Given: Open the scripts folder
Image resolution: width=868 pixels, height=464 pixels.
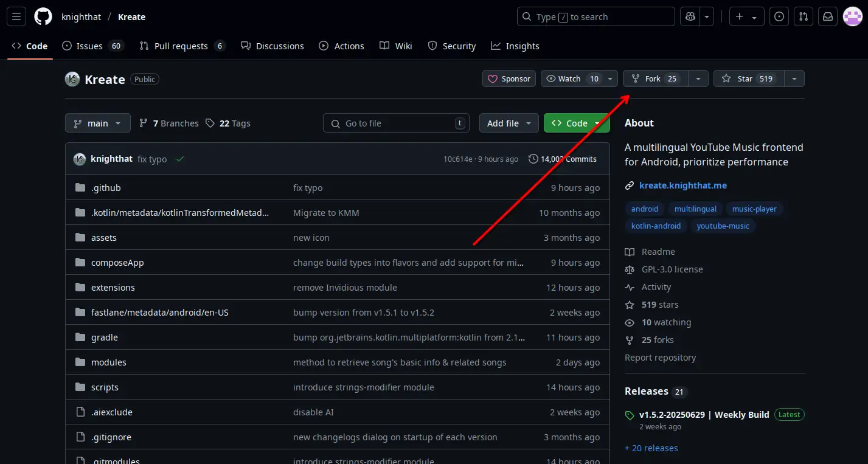Looking at the screenshot, I should 105,387.
